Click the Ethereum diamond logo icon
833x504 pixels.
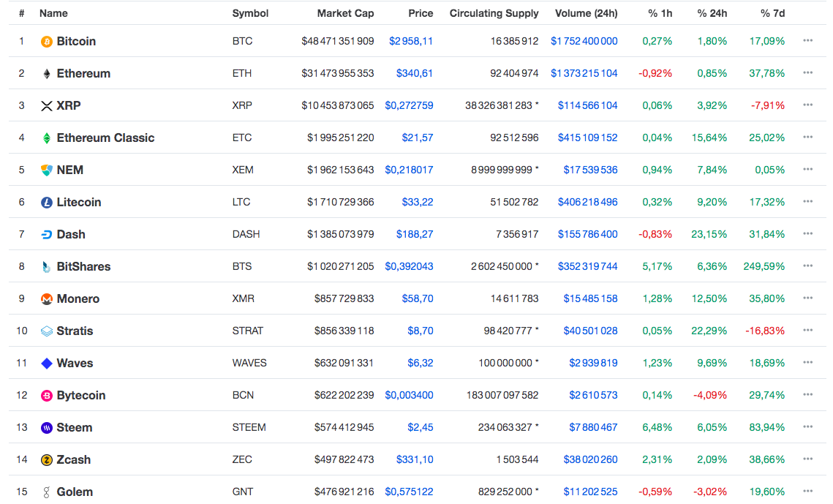47,74
